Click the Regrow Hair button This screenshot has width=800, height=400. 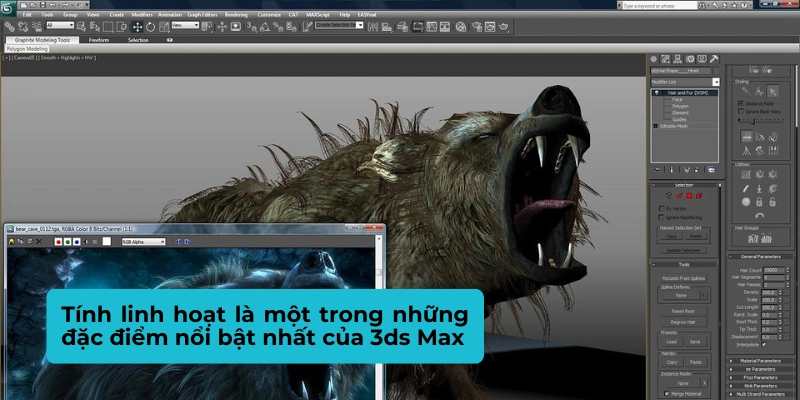[x=684, y=322]
